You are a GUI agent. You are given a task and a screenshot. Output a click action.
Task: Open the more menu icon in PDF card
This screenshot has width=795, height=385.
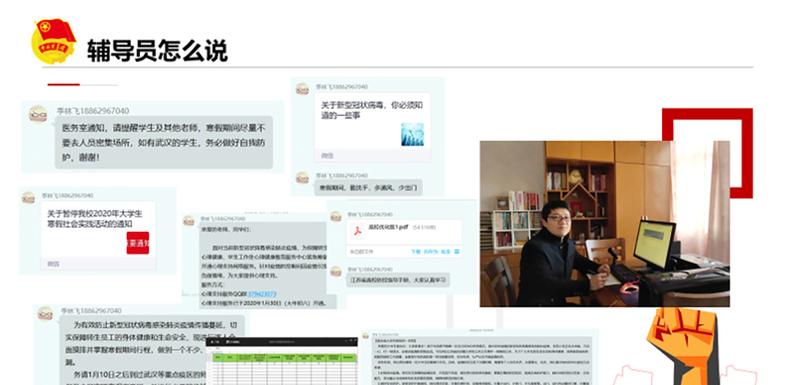[457, 251]
